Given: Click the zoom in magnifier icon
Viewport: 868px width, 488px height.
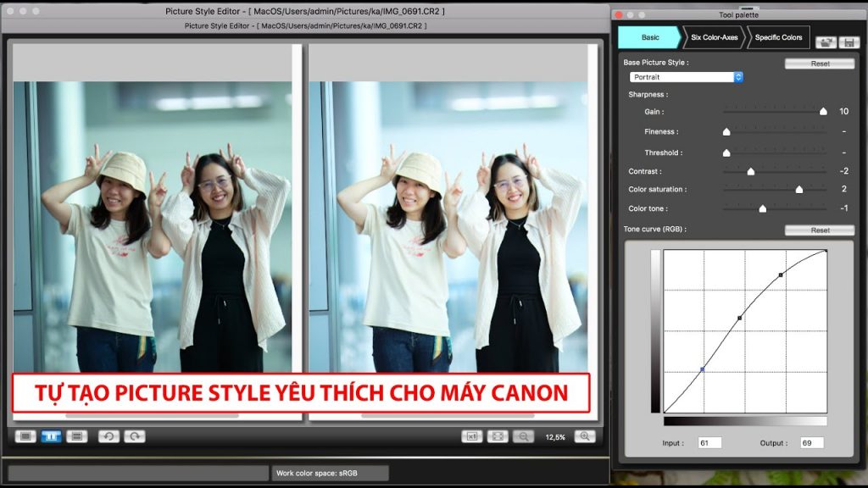Looking at the screenshot, I should (x=585, y=435).
